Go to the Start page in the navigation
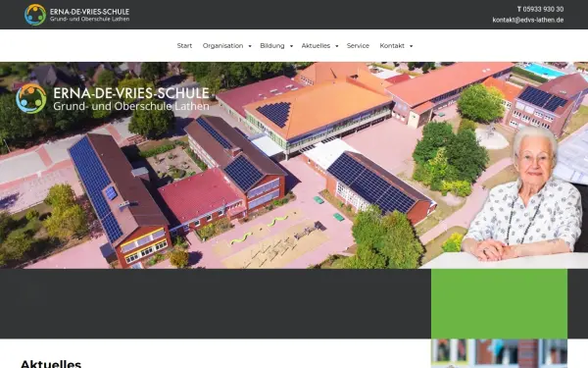 (x=184, y=46)
